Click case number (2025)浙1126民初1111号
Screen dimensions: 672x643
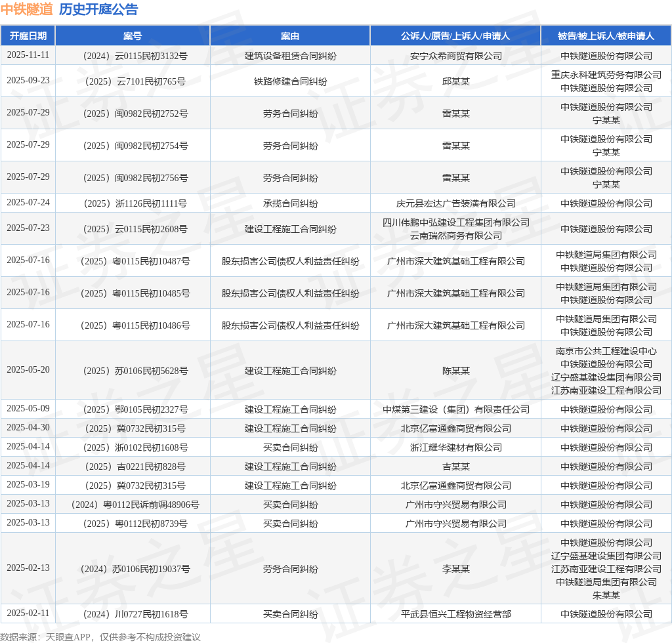[x=135, y=203]
